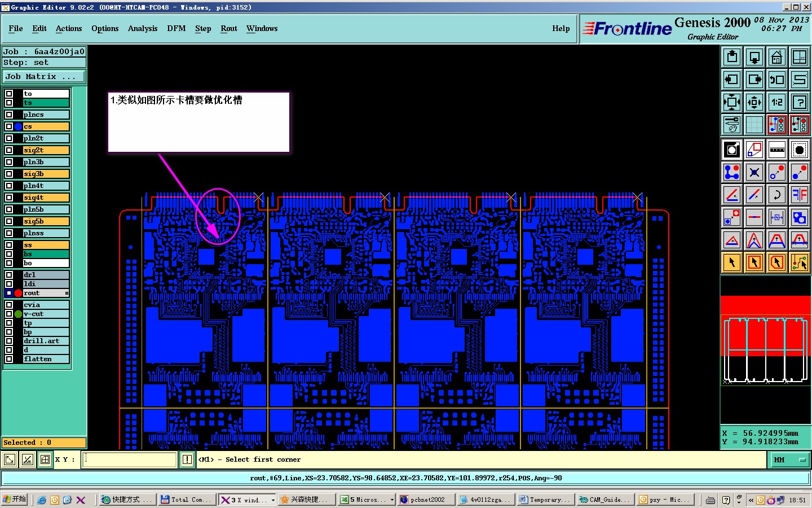The width and height of the screenshot is (812, 508).
Task: Click the zoom out shrink icon
Action: coord(754,102)
